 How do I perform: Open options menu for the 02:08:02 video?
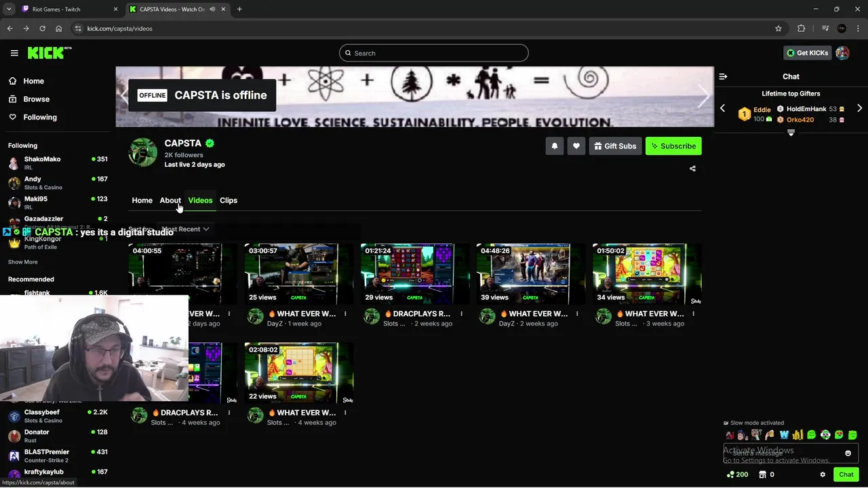tap(345, 412)
